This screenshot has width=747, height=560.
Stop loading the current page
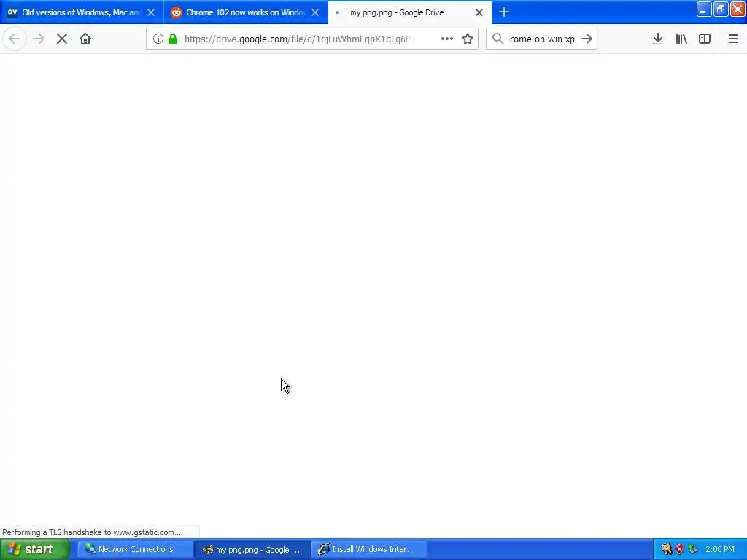[62, 39]
